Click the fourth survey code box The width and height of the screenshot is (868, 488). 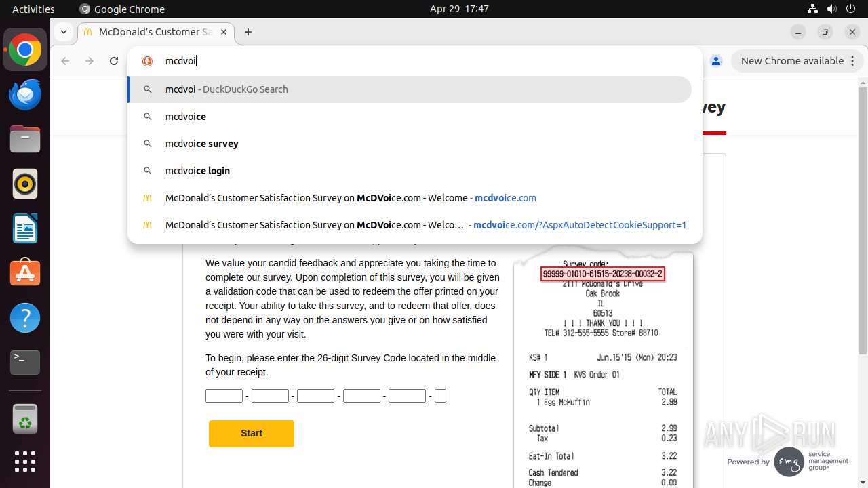(361, 396)
